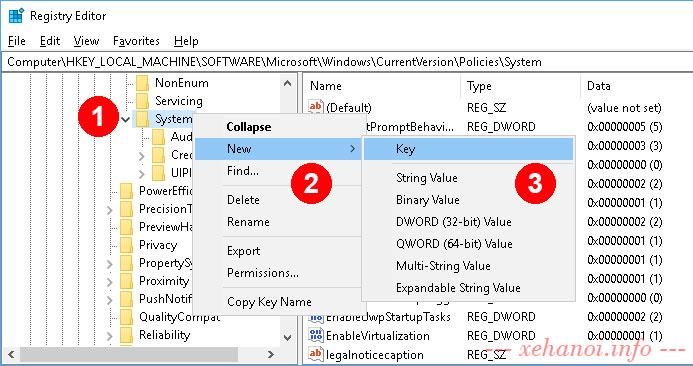The image size is (693, 366).
Task: Click the Cred subkey folder icon
Action: click(158, 155)
